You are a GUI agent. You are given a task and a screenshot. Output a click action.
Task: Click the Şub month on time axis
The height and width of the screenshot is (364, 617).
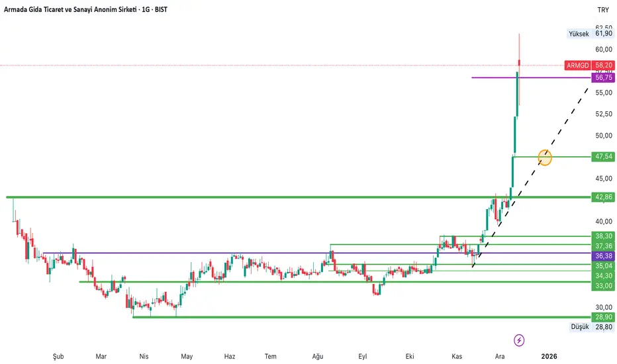pyautogui.click(x=58, y=356)
